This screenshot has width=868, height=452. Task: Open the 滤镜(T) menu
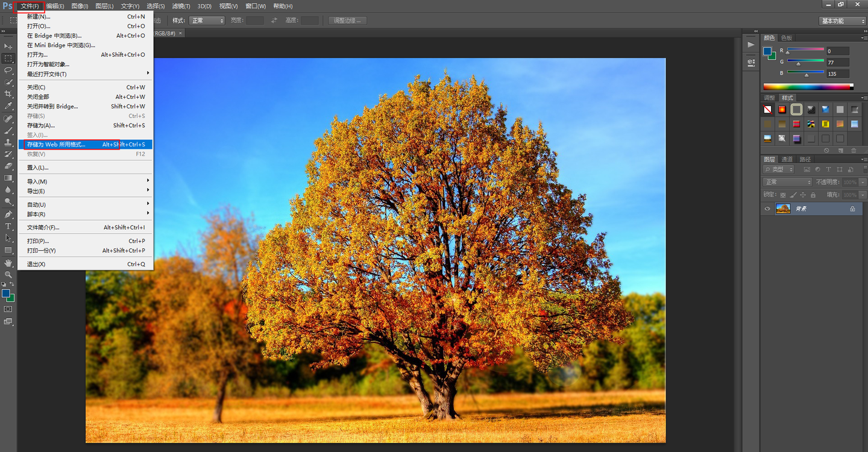pyautogui.click(x=181, y=6)
